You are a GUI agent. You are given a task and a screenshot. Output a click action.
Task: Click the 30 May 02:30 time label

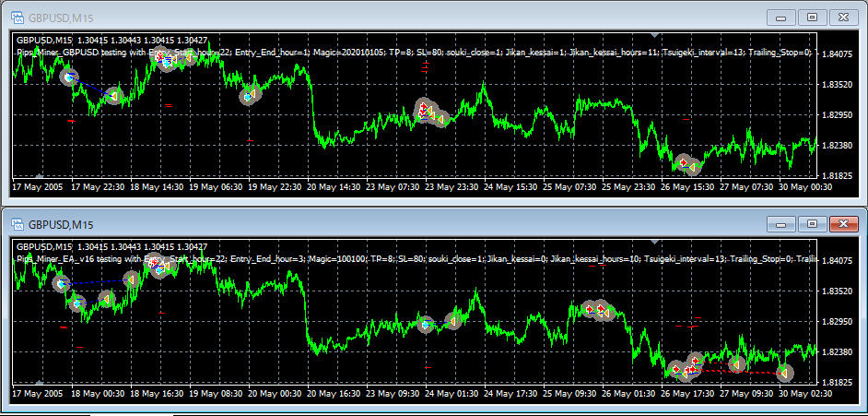tap(806, 394)
